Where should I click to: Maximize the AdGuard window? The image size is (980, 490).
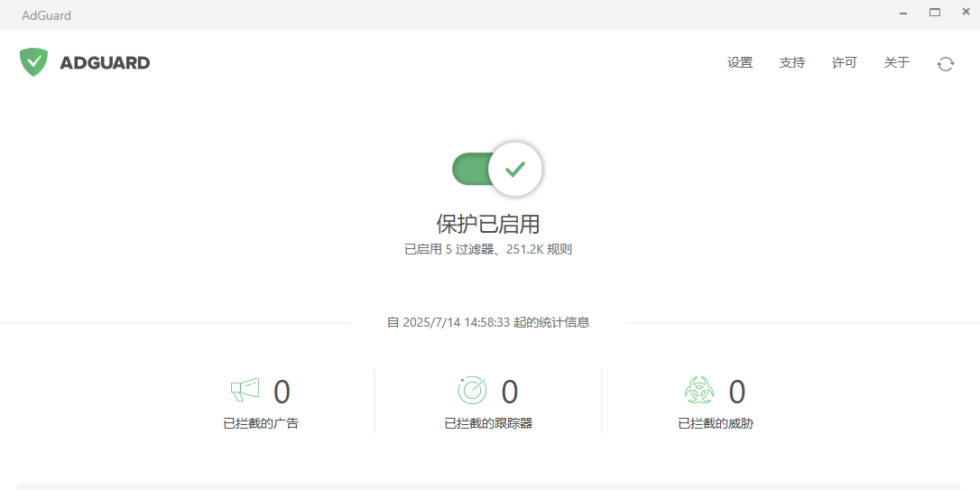click(935, 13)
